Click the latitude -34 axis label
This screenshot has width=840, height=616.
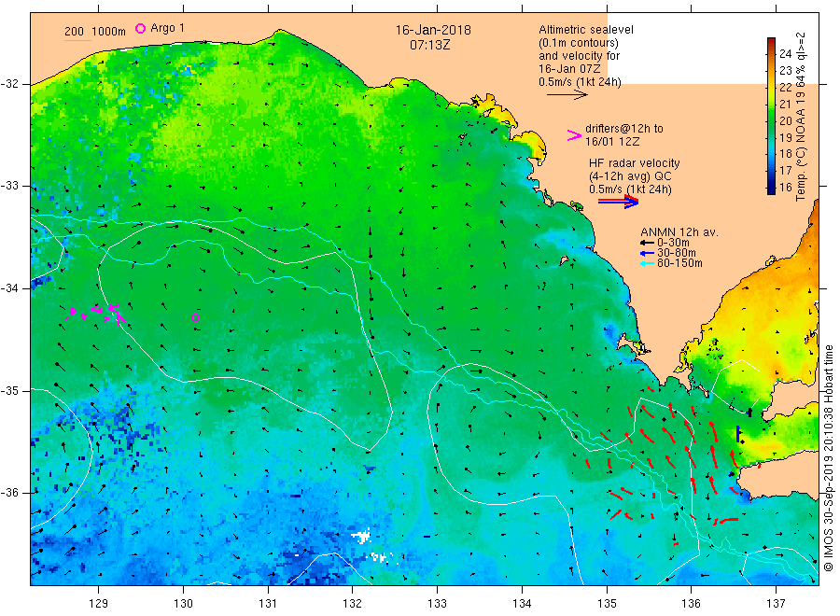[9, 288]
